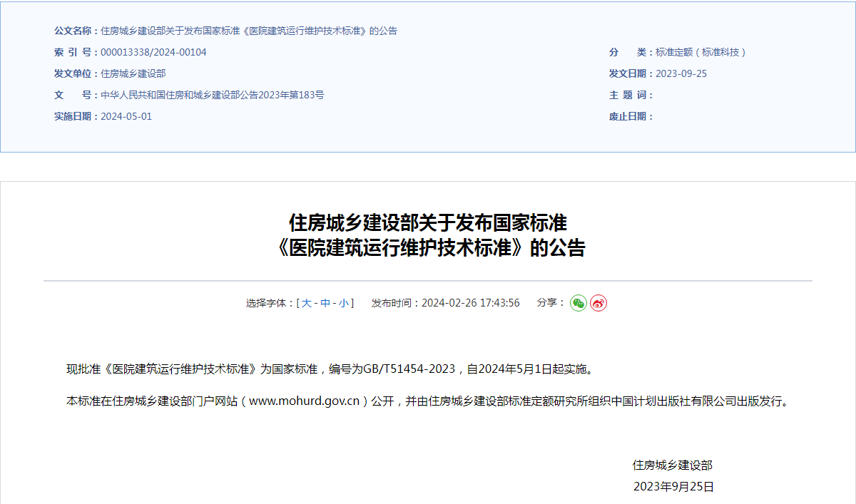Set font size to medium 中
The width and height of the screenshot is (856, 504).
[x=325, y=303]
